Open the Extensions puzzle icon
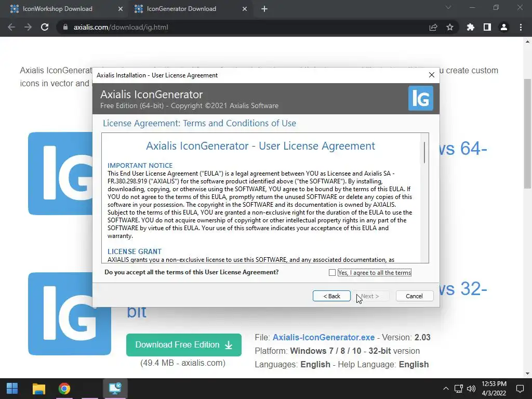532x399 pixels. pos(471,27)
